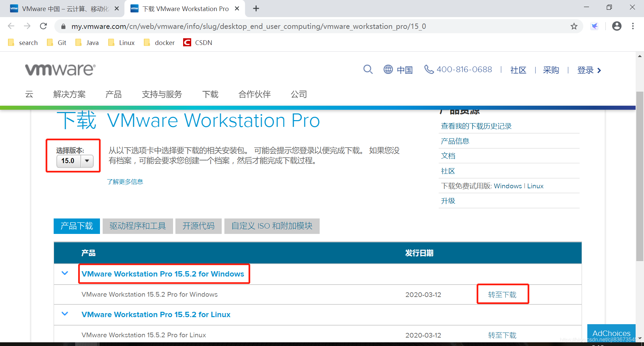The height and width of the screenshot is (346, 644).
Task: Open Chrome three-dot menu
Action: click(633, 26)
